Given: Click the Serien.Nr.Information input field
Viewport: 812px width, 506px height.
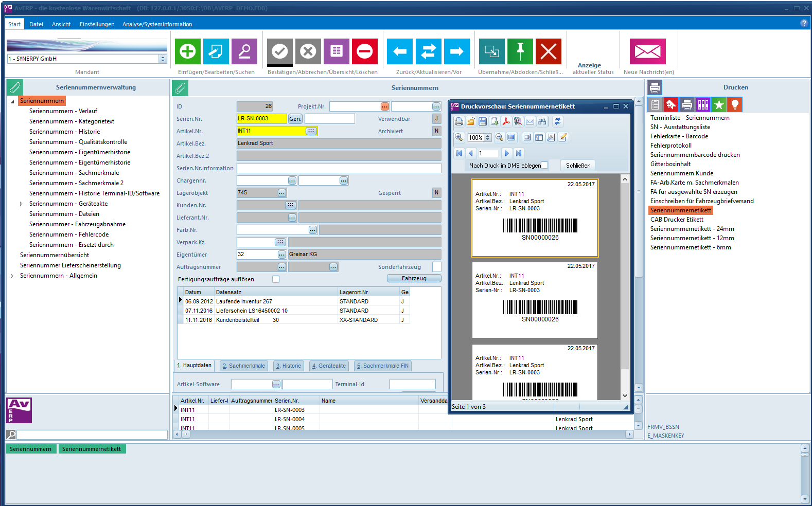Looking at the screenshot, I should pyautogui.click(x=339, y=168).
